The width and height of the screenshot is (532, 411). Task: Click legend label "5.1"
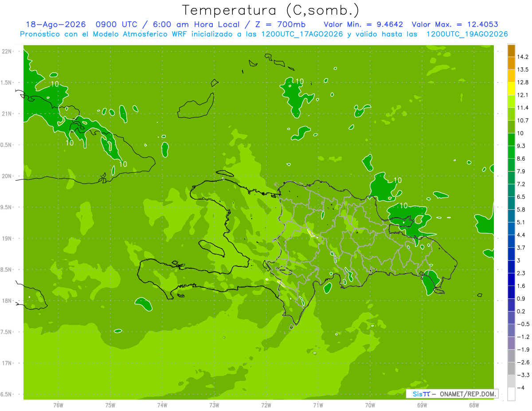pos(521,222)
